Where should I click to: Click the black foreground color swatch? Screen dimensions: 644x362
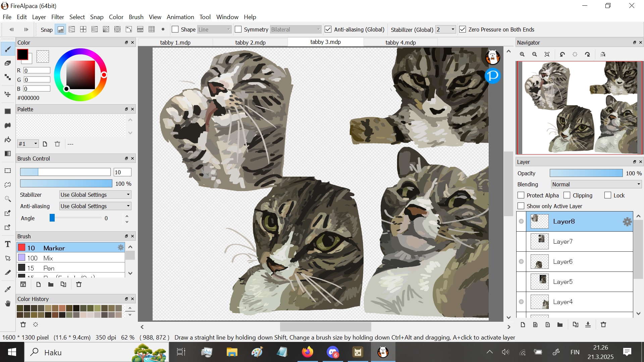(x=23, y=54)
